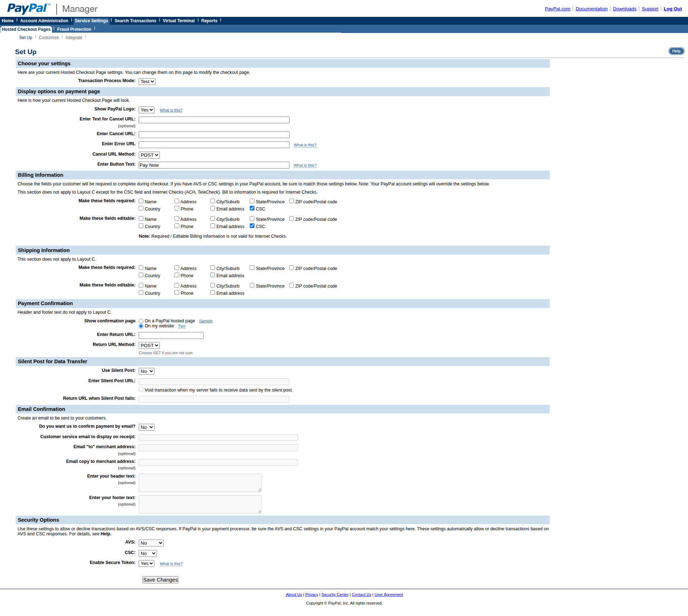Open the Transaction Process Mode dropdown
This screenshot has width=688, height=616.
(x=147, y=82)
